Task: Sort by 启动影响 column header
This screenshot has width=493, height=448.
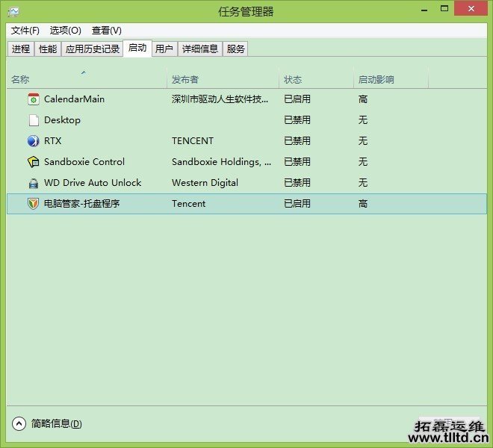Action: [x=376, y=80]
